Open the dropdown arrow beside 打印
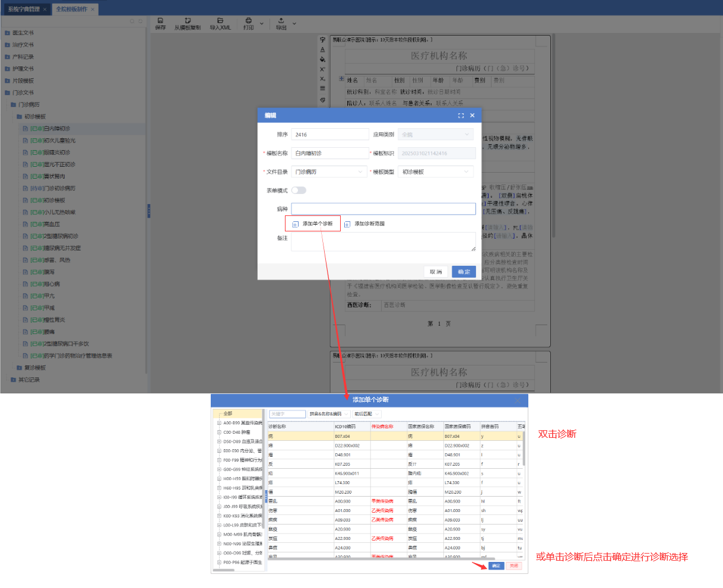The height and width of the screenshot is (588, 723). point(262,24)
